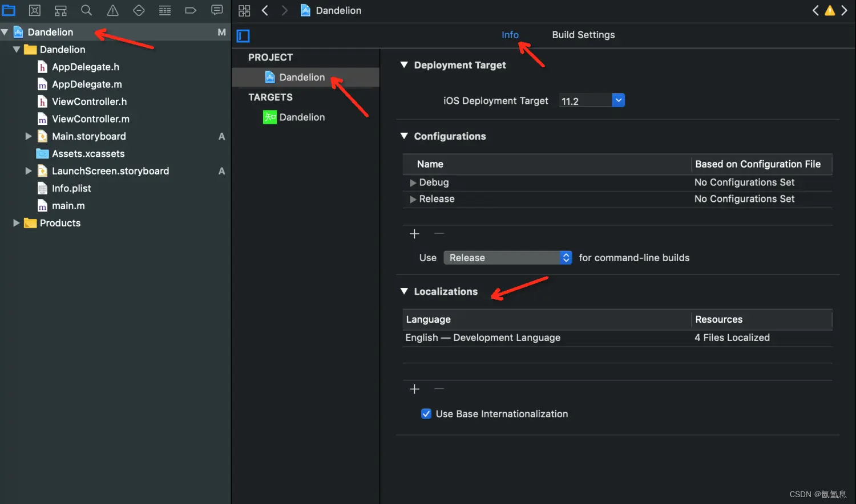Viewport: 856px width, 504px height.
Task: Toggle Use Base Internationalization checkbox
Action: tap(426, 414)
